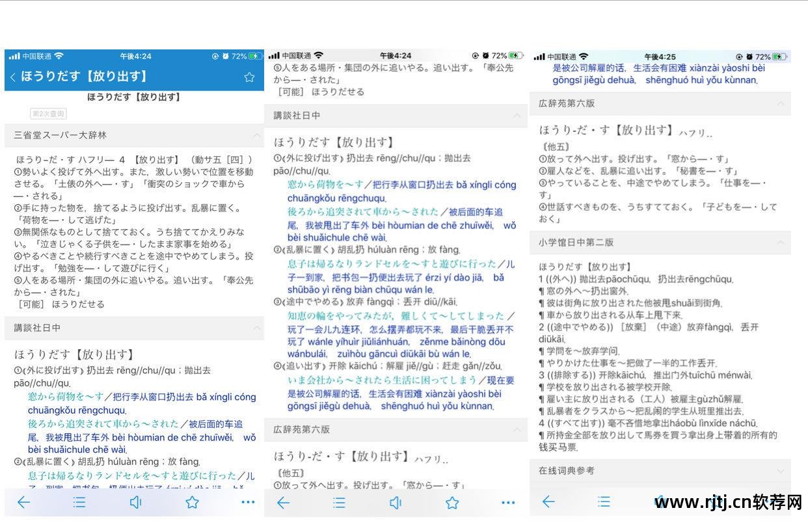Select 後ろから追突されて example on middle phone
Image resolution: width=808 pixels, height=532 pixels.
(x=363, y=212)
